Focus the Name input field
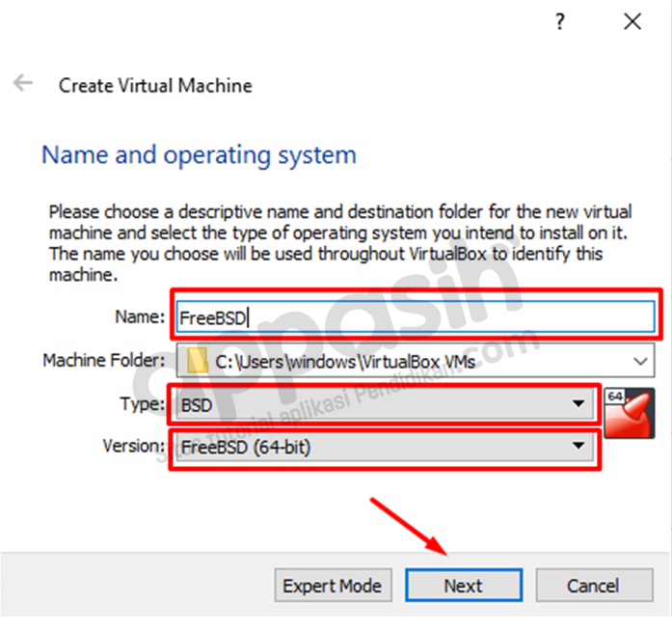Screen dimensions: 672x630 tap(416, 317)
